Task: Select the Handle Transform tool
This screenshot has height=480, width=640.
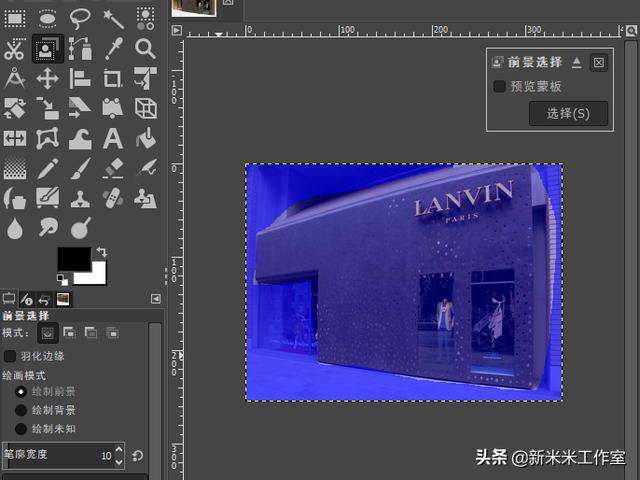Action: (113, 109)
